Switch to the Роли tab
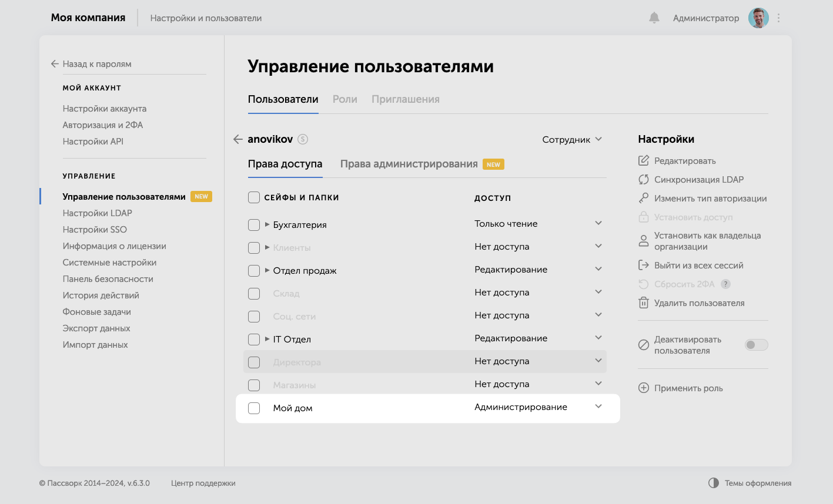The height and width of the screenshot is (504, 833). tap(344, 99)
